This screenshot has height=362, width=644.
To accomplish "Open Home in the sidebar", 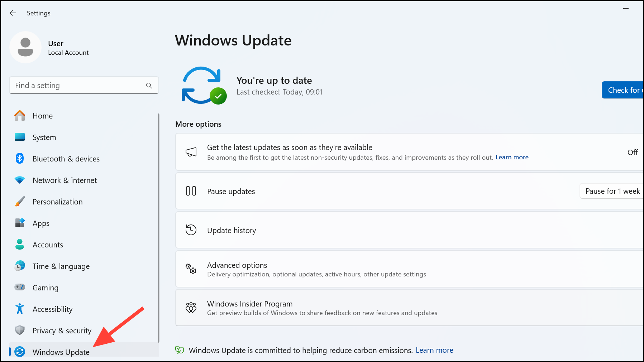I will (84, 116).
